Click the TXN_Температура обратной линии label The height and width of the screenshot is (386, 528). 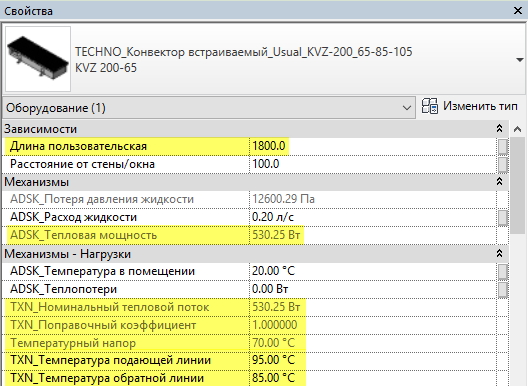tap(107, 378)
